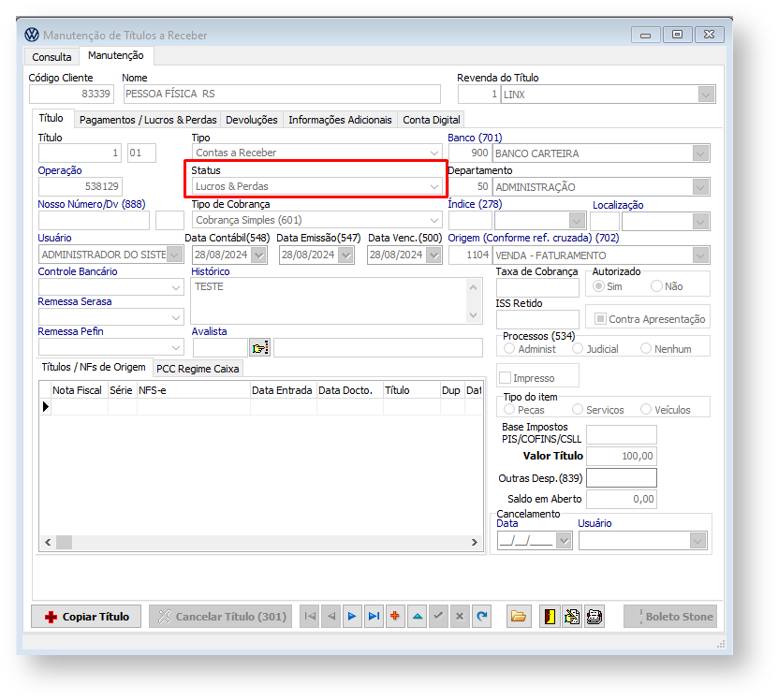The image size is (778, 700).
Task: Click Cancelar Título (301) button
Action: pos(221,616)
